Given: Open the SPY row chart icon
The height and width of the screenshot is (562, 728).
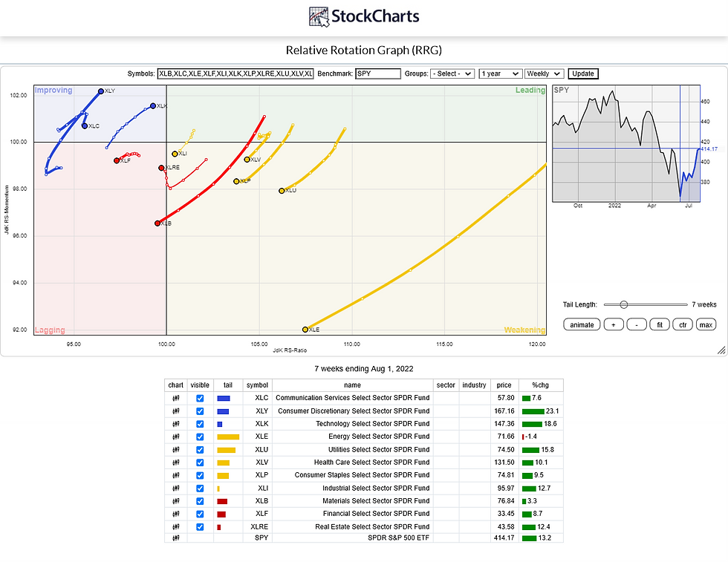Looking at the screenshot, I should (176, 538).
